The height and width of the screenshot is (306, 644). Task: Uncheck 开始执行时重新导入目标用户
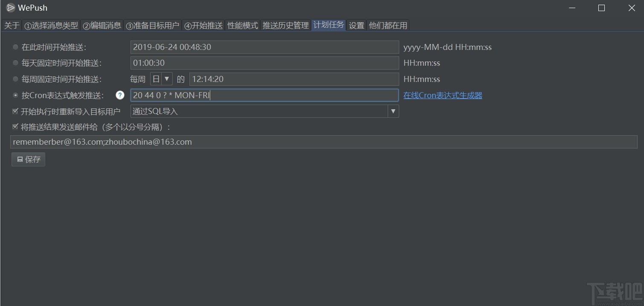click(15, 111)
